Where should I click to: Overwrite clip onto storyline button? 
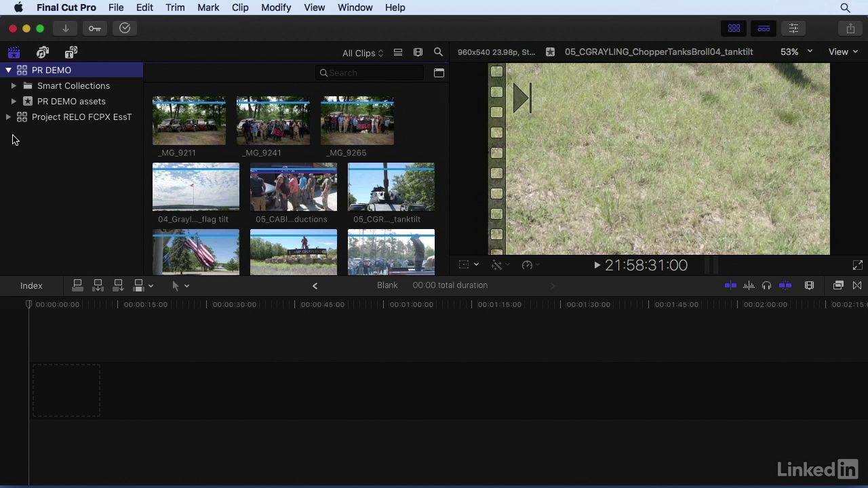138,285
